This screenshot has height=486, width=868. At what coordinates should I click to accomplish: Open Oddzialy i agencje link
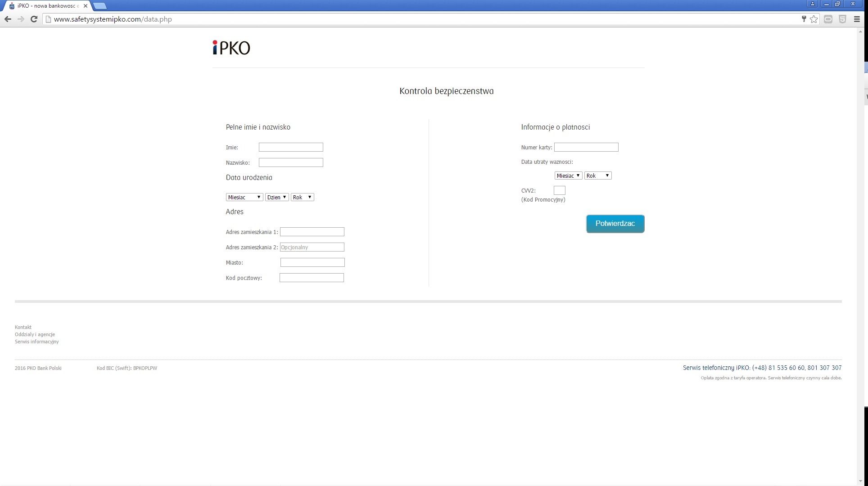tap(35, 334)
